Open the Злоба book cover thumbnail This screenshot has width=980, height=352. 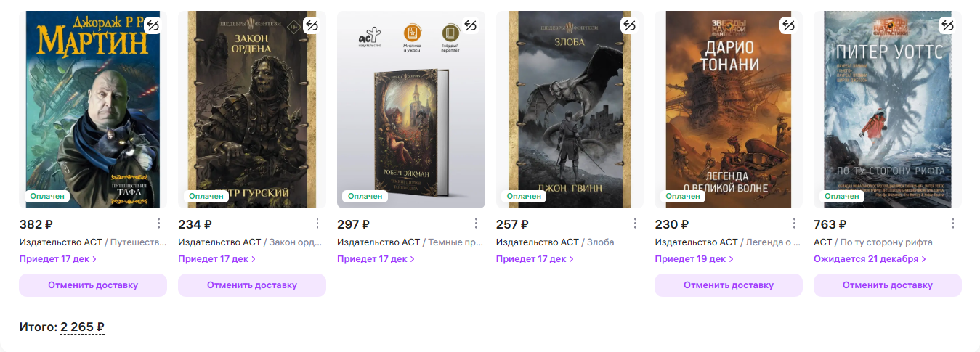(570, 109)
